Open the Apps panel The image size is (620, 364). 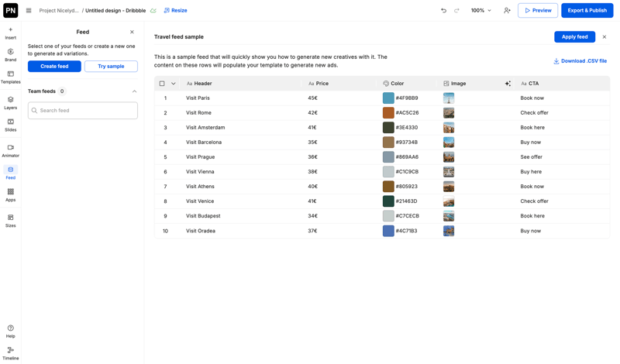(10, 194)
